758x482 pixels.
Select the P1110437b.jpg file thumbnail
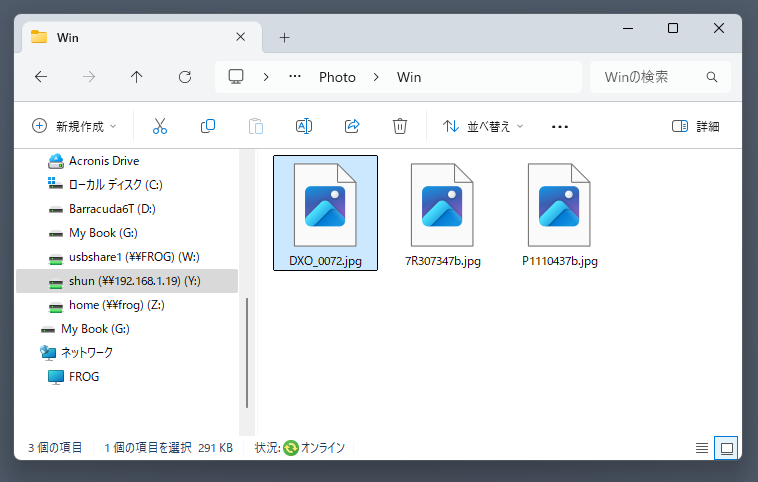559,213
